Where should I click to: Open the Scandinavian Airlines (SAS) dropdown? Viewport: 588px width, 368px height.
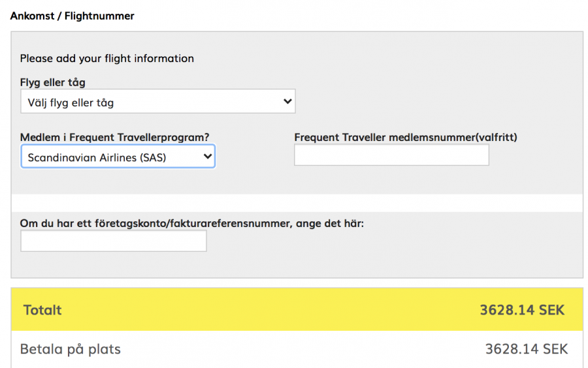click(x=118, y=157)
